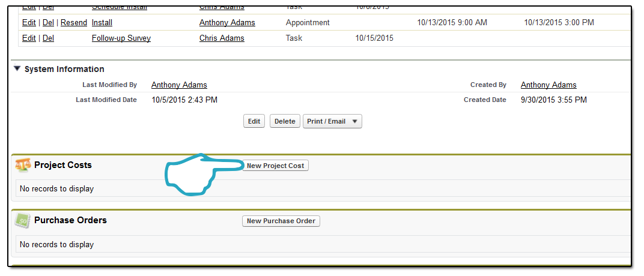
Task: Click the New Project Cost button
Action: tap(275, 166)
